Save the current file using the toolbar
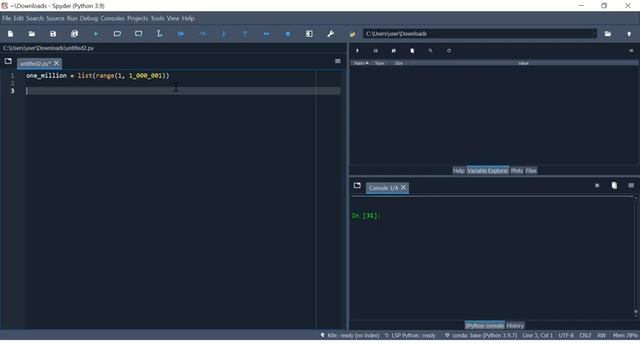The image size is (640, 360). coord(53,34)
